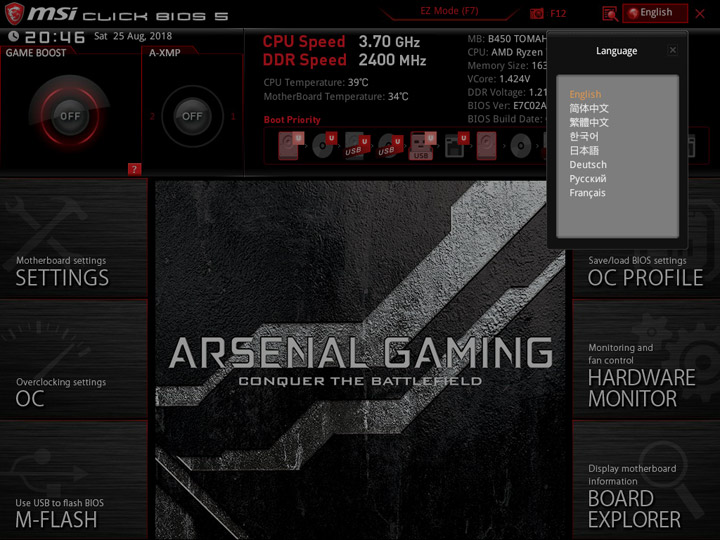Choose Русский language
This screenshot has height=540, width=720.
[x=588, y=179]
